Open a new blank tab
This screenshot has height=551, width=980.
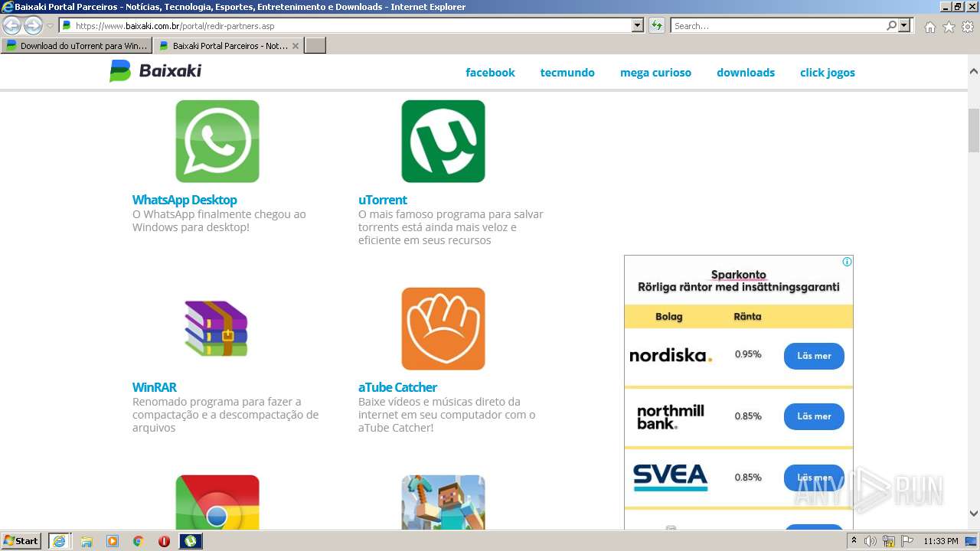point(315,46)
